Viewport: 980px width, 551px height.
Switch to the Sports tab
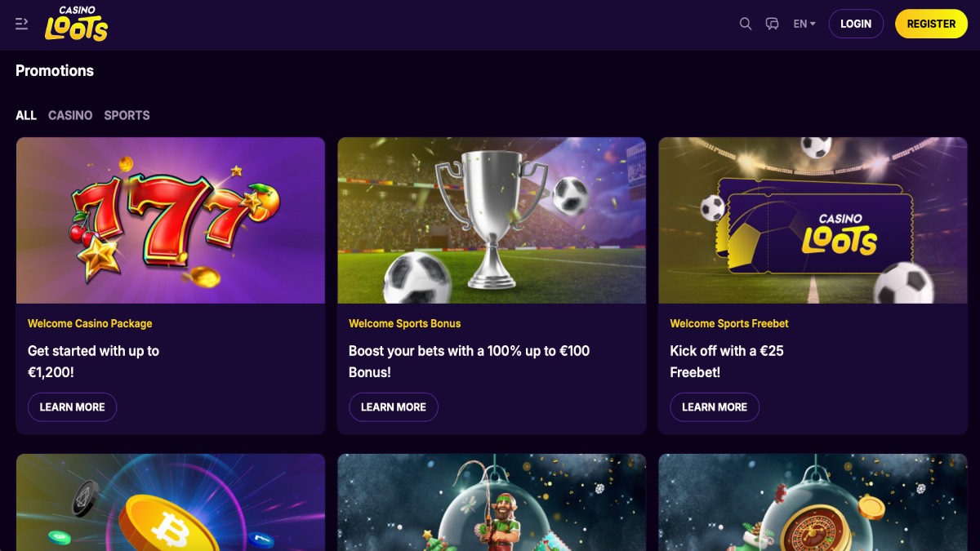click(127, 115)
